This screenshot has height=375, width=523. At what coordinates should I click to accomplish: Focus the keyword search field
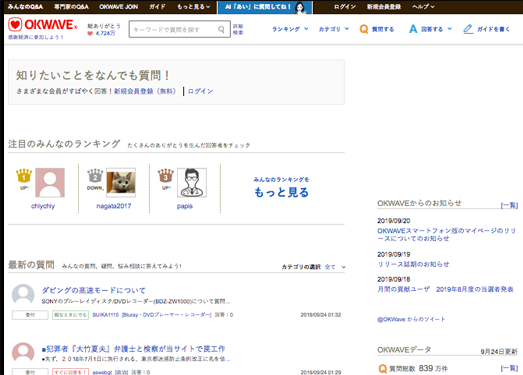[x=179, y=29]
